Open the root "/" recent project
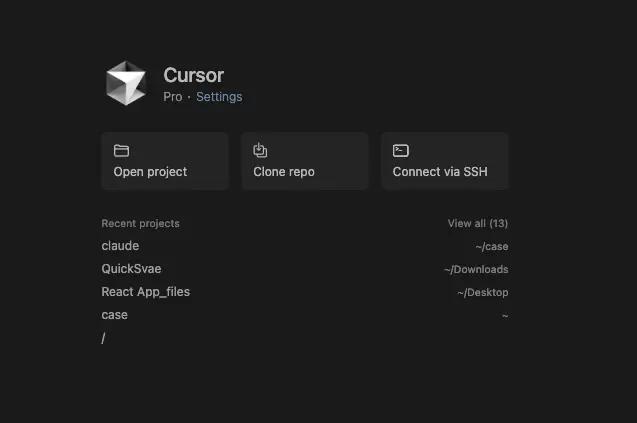This screenshot has width=637, height=423. coord(104,338)
